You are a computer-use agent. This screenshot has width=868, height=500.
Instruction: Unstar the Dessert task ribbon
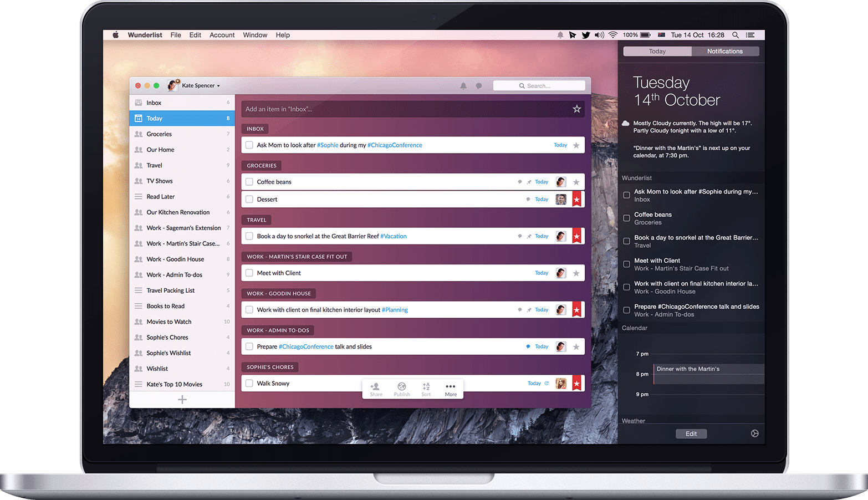[x=577, y=199]
